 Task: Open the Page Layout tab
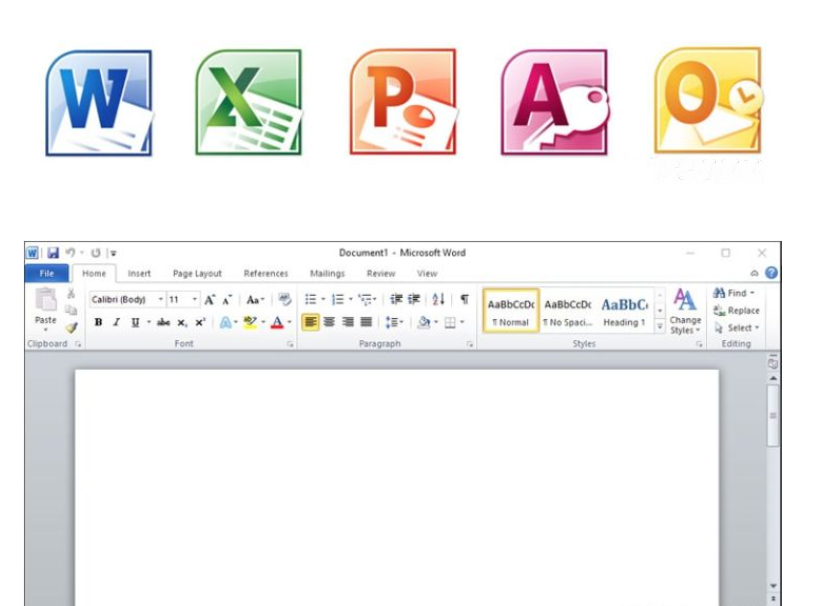click(x=197, y=273)
